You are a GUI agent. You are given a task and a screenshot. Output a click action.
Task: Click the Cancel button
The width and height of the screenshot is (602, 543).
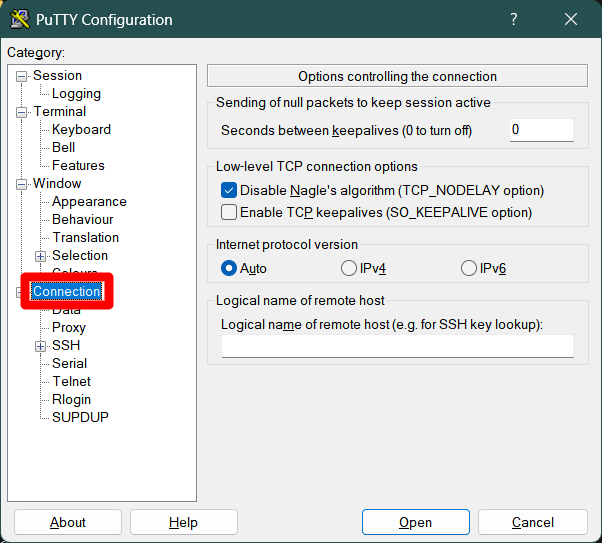click(x=533, y=522)
